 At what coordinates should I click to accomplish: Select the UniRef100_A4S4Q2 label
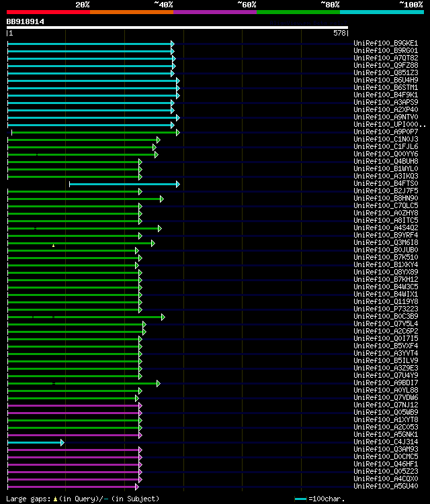386,228
